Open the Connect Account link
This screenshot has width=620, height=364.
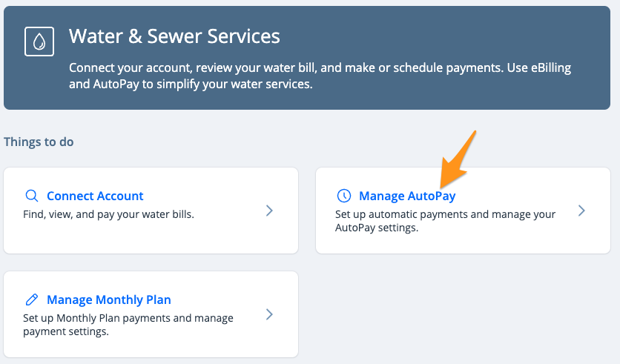(x=95, y=196)
